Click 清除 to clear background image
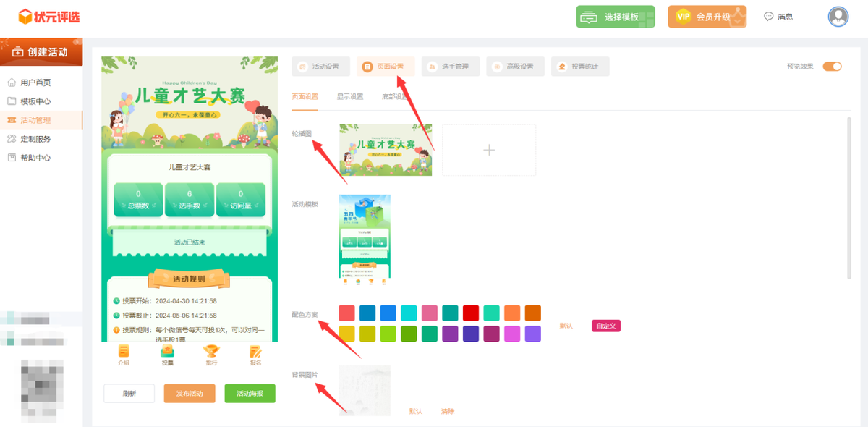 448,411
